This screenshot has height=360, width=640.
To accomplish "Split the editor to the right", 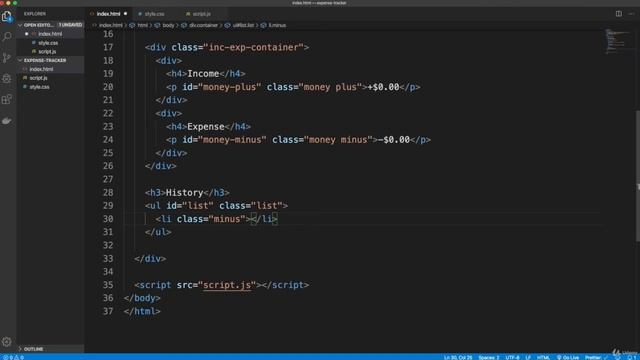I will [619, 13].
